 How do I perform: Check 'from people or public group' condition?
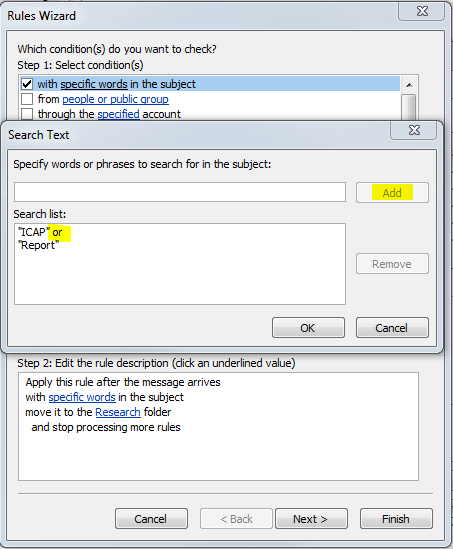coord(27,99)
